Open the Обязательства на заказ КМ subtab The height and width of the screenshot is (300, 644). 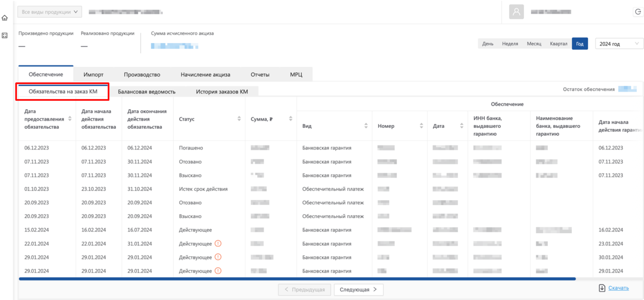point(63,92)
